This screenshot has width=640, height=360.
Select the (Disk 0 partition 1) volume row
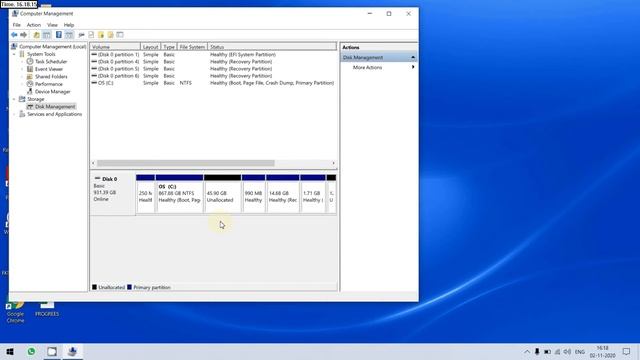pyautogui.click(x=213, y=55)
